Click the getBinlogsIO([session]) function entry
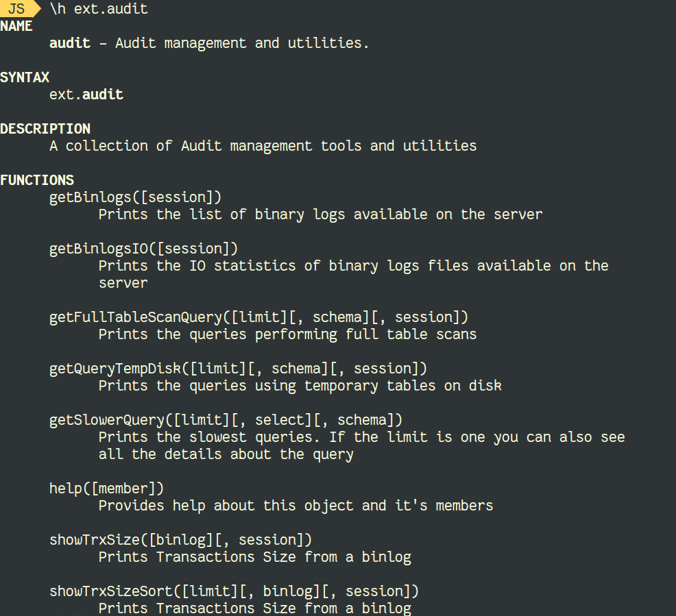Screen dimensions: 676x616 tap(143, 249)
